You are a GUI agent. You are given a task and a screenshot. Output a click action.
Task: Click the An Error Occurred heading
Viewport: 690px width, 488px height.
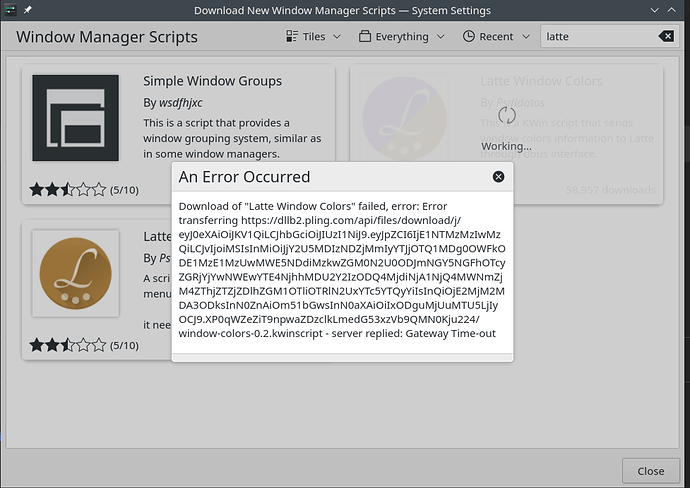244,176
